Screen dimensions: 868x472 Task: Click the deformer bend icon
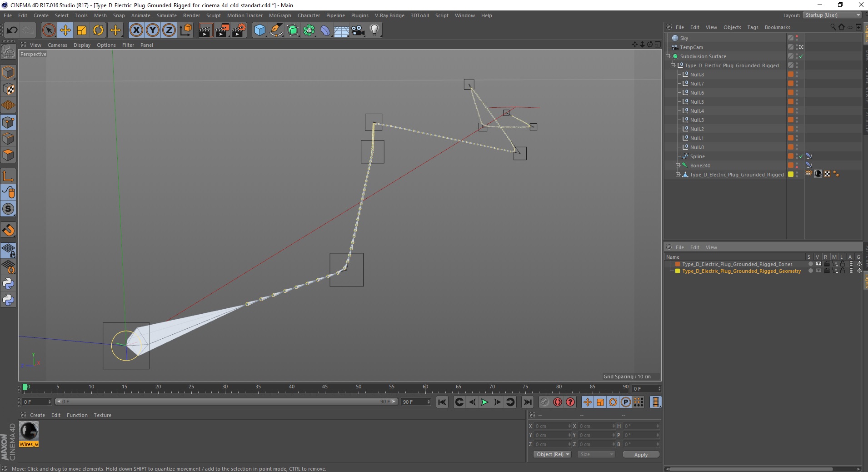pyautogui.click(x=325, y=30)
